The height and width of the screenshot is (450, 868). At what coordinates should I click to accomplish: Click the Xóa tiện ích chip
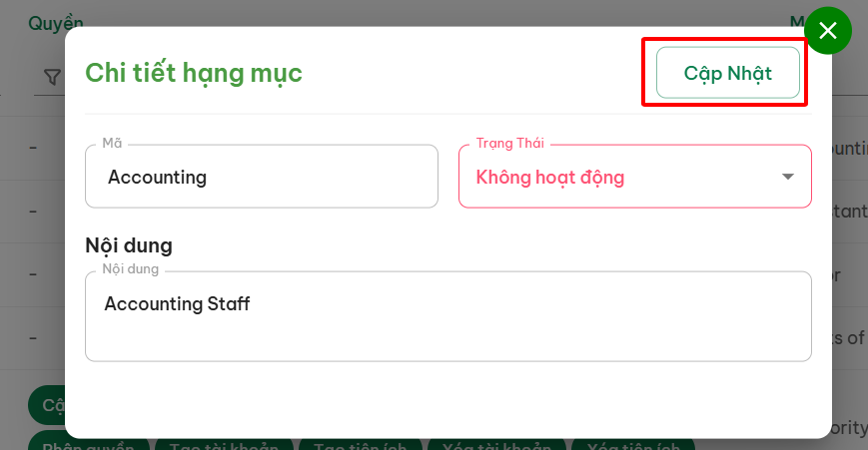(632, 444)
